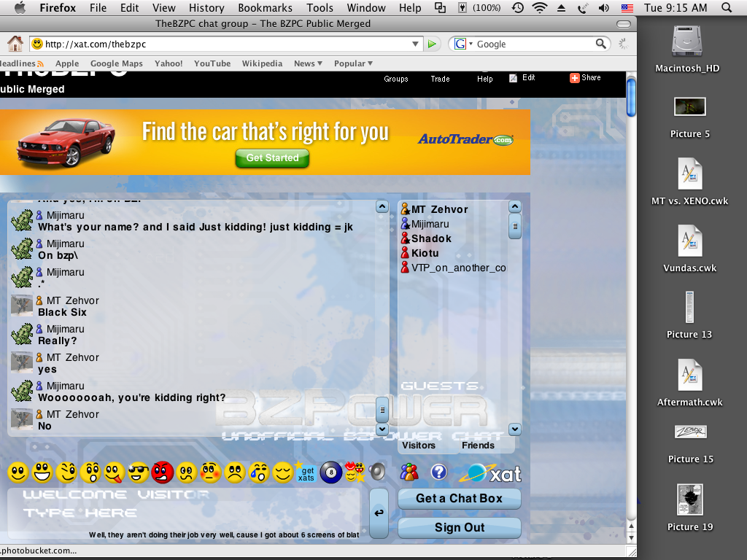This screenshot has width=747, height=560.
Task: Select the red angry smiley
Action: tap(163, 472)
